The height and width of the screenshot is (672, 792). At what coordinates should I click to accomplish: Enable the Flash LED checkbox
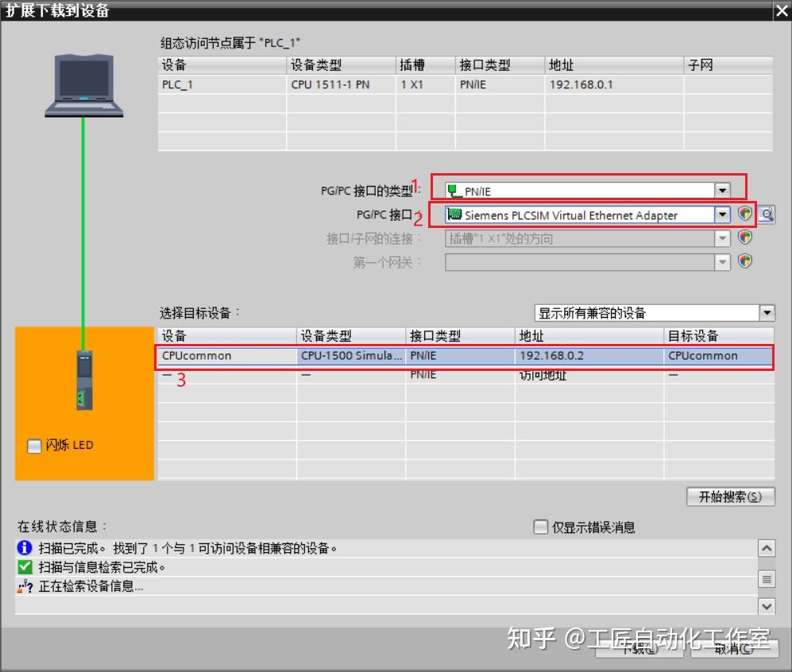click(34, 446)
